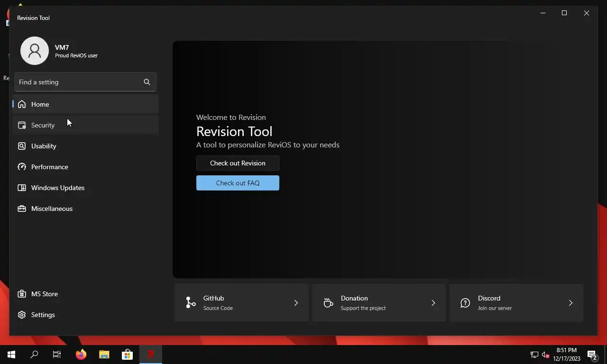The image size is (607, 364).
Task: Launch Firefox from the taskbar
Action: point(81,355)
